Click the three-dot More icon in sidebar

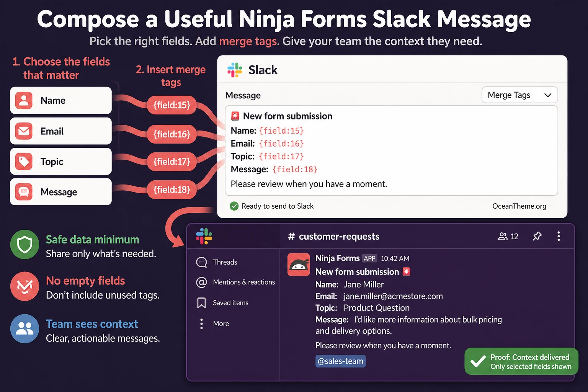pos(201,324)
